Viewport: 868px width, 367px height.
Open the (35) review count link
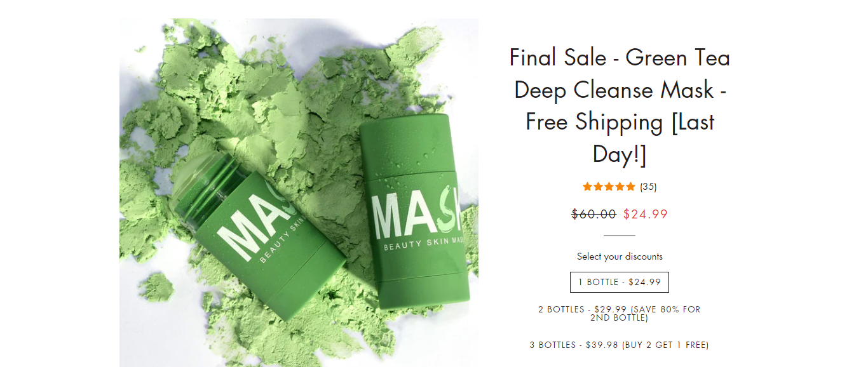click(648, 187)
